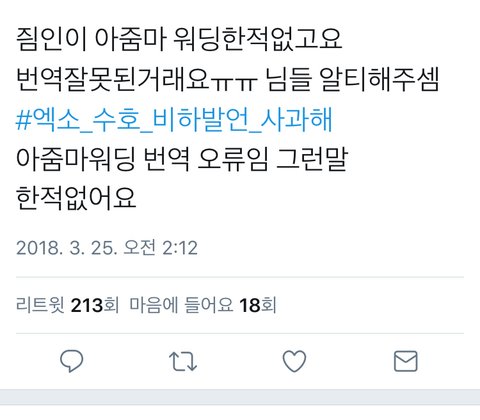Click first tweet line 찜인이 아줌마 워딩한적없고요

click(x=179, y=39)
